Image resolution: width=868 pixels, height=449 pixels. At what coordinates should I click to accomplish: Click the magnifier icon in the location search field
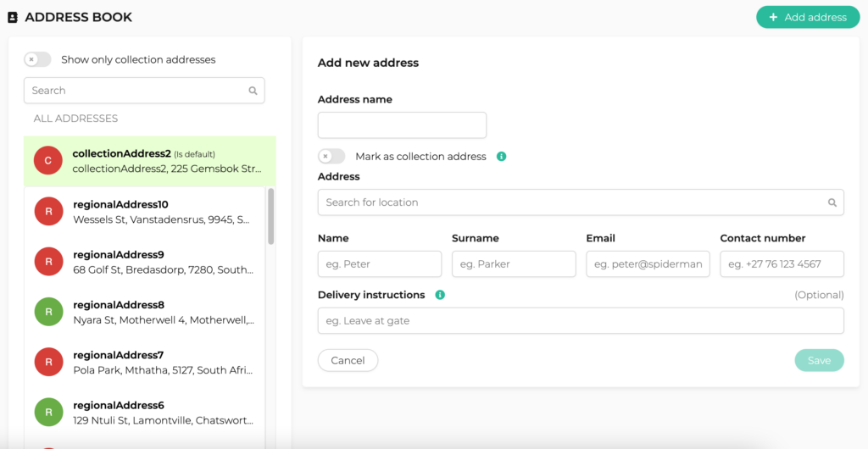(x=832, y=202)
